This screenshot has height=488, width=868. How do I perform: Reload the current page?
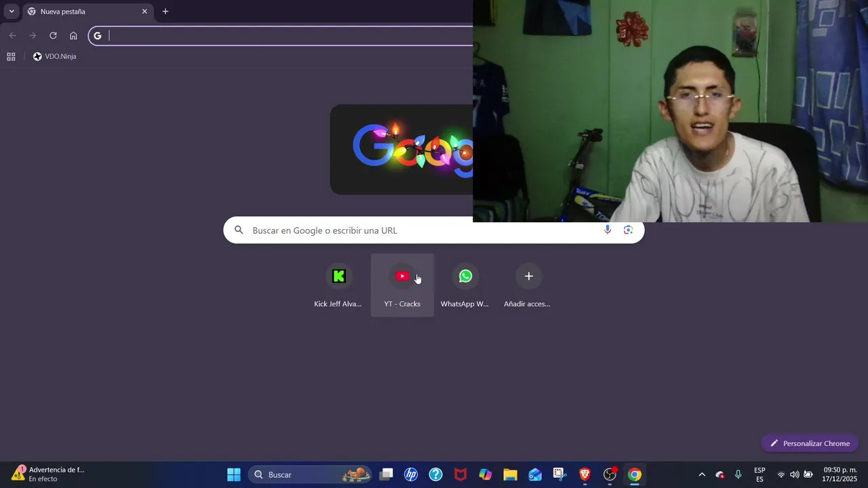[x=53, y=35]
